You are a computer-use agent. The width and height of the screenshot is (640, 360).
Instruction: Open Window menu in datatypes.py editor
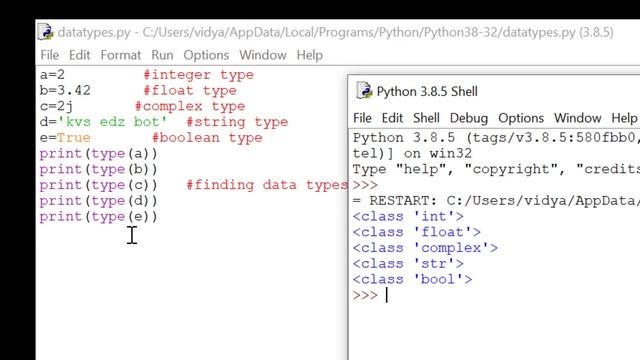[x=263, y=55]
